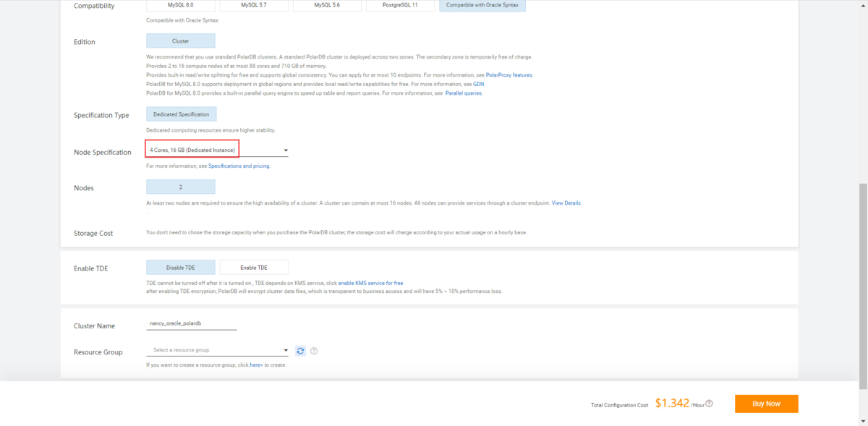Open the Resource Group dropdown
The image size is (868, 426).
(217, 350)
